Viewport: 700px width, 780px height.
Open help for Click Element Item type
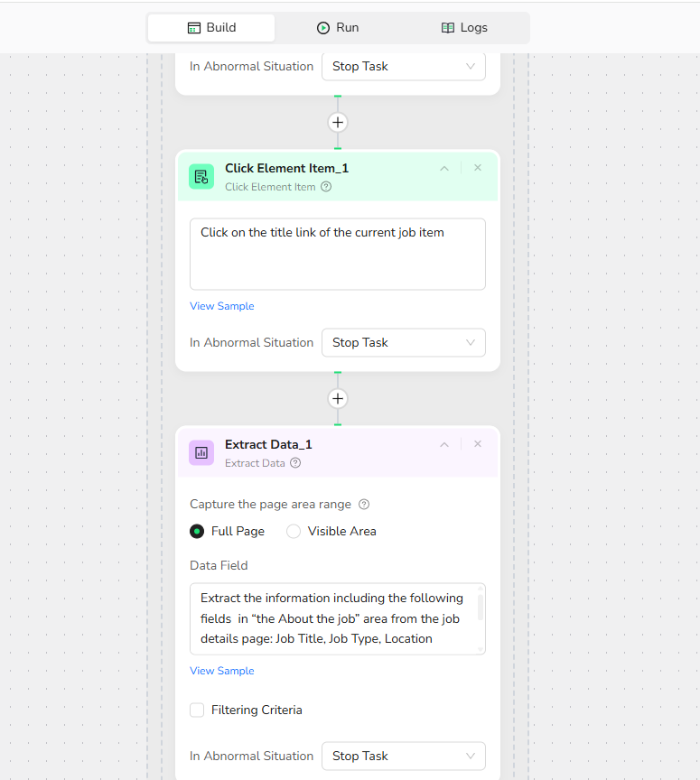[x=326, y=187]
